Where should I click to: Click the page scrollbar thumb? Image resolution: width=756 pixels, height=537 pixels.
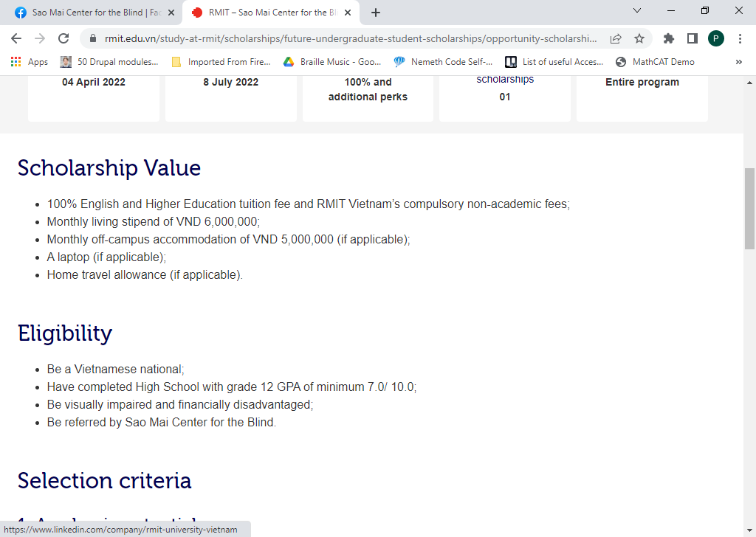[750, 209]
